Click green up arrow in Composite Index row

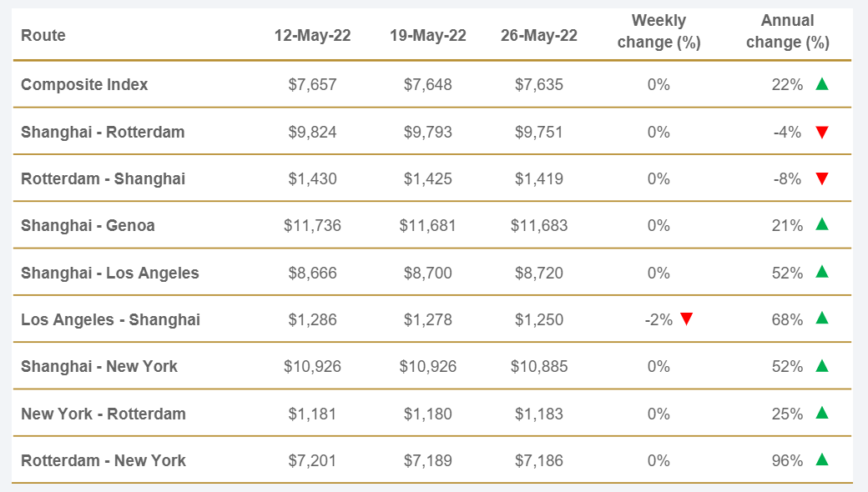coord(822,83)
